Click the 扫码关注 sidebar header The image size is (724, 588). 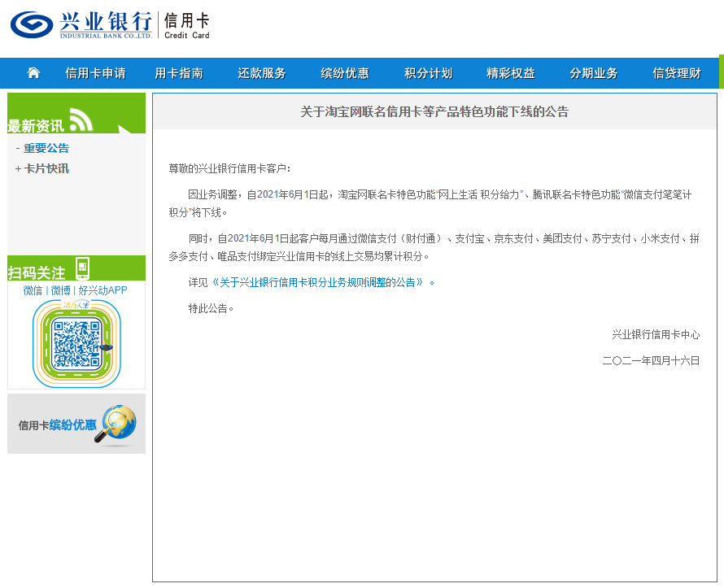click(x=76, y=268)
